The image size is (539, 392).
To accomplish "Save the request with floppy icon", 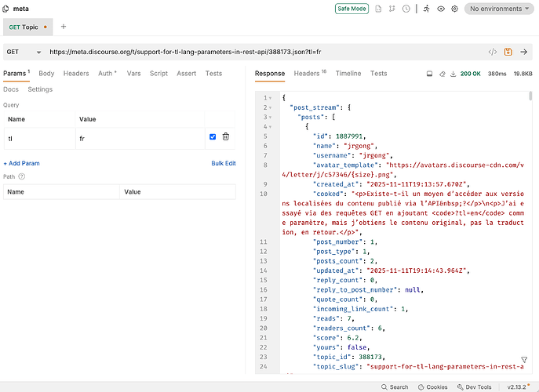I will click(x=508, y=52).
